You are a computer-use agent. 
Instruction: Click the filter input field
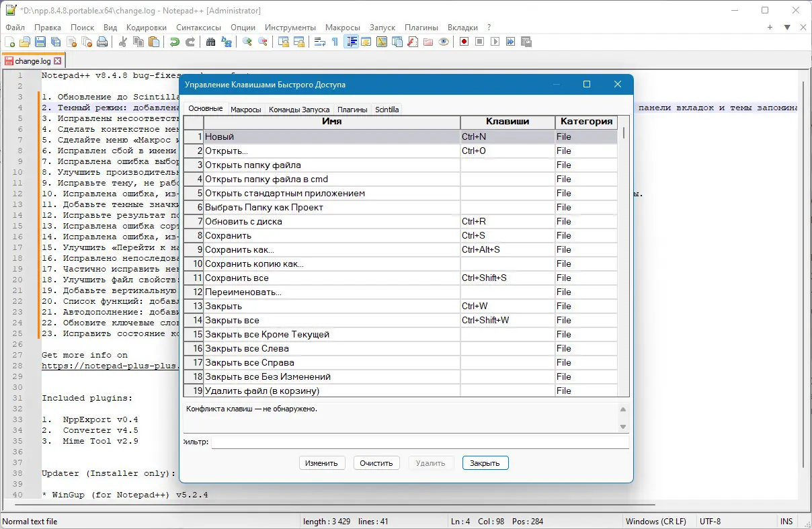click(x=420, y=442)
